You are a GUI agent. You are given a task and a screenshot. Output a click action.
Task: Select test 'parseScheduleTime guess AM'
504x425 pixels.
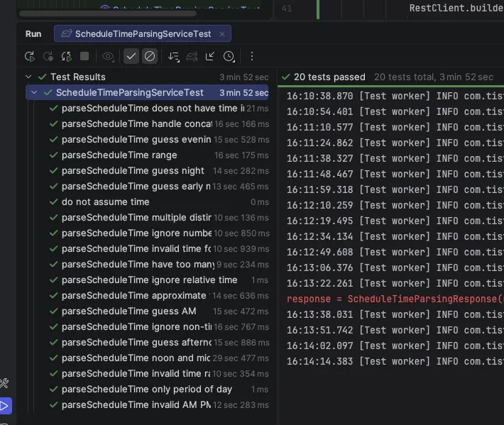(160, 311)
